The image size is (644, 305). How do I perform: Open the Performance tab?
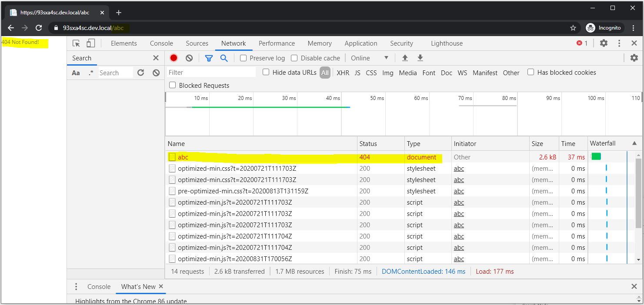[277, 43]
